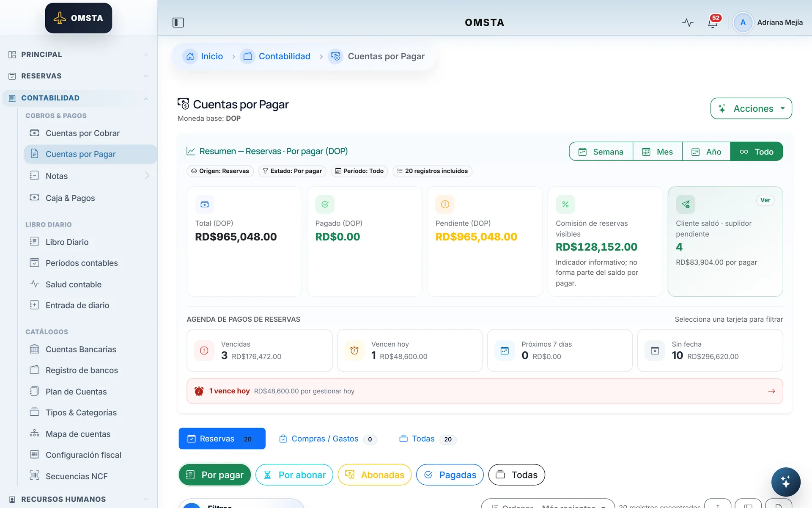Click the Ver button on supplier card
This screenshot has height=508, width=812.
[765, 200]
